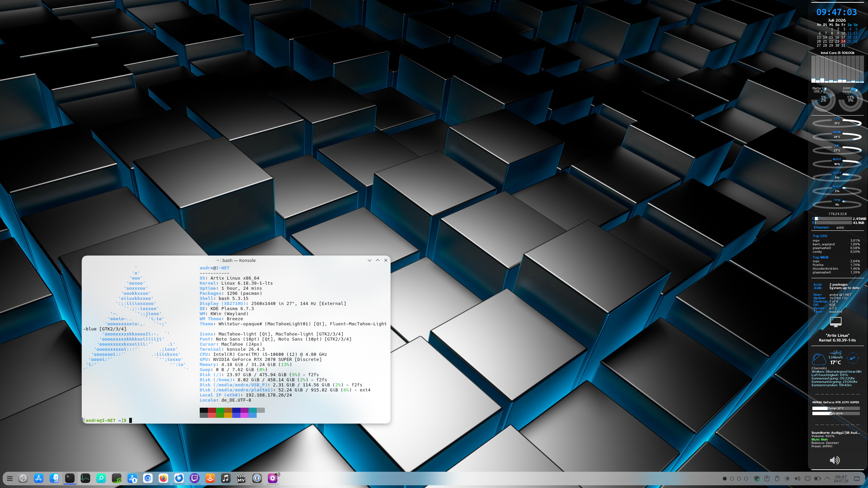The width and height of the screenshot is (868, 488).
Task: Click the Konsole terminal icon in the dock
Action: coord(70,478)
